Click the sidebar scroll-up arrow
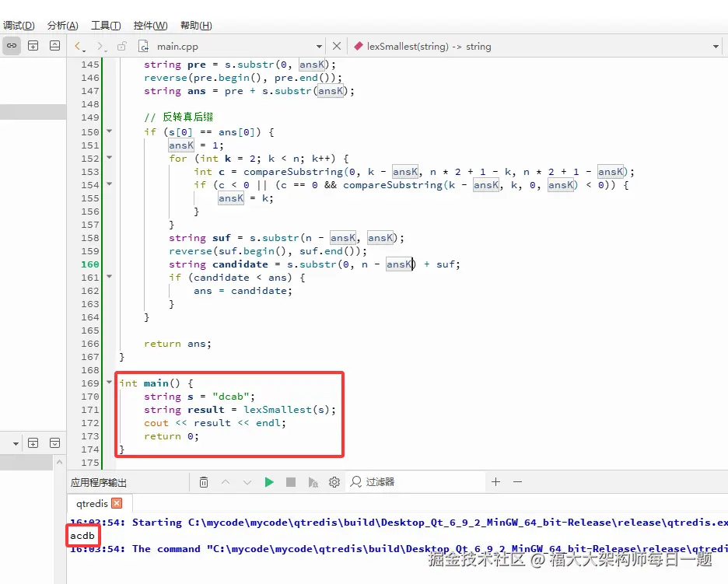This screenshot has height=584, width=728. pos(59,462)
